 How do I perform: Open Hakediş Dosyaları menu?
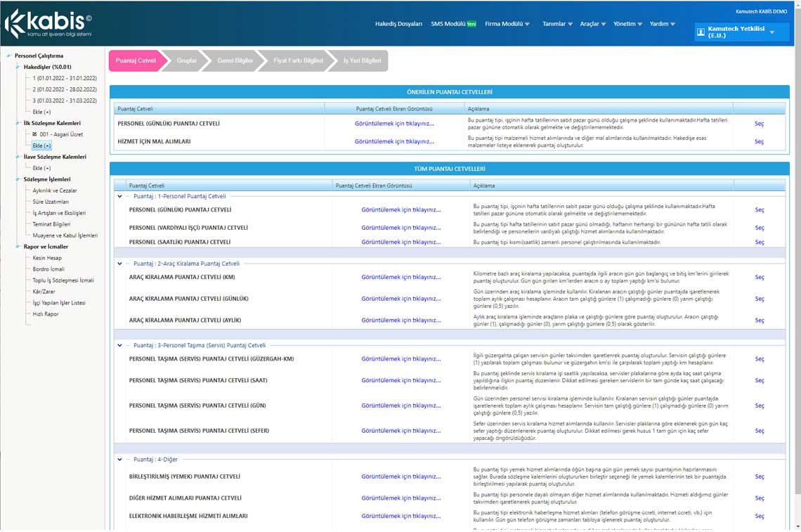(x=398, y=24)
